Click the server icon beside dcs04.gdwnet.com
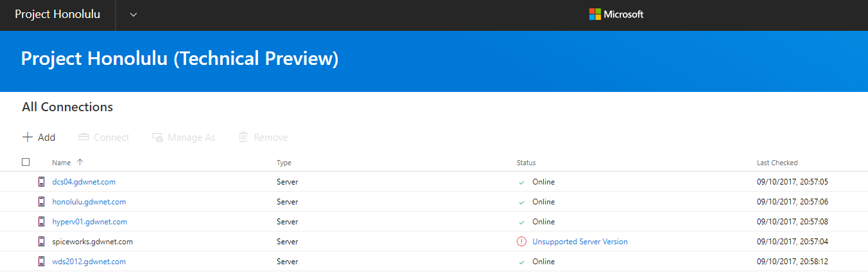Viewport: 868px width, 279px height. click(42, 182)
